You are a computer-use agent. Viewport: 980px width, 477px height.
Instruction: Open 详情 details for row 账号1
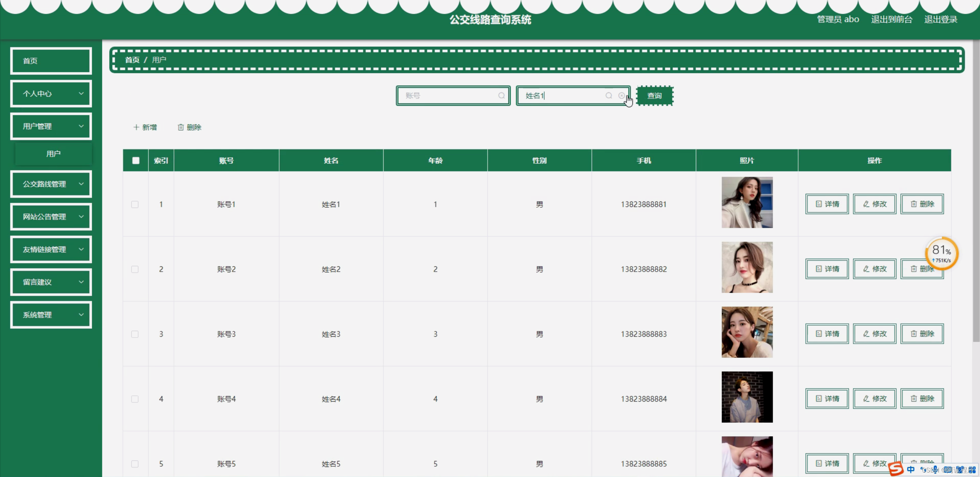tap(827, 204)
